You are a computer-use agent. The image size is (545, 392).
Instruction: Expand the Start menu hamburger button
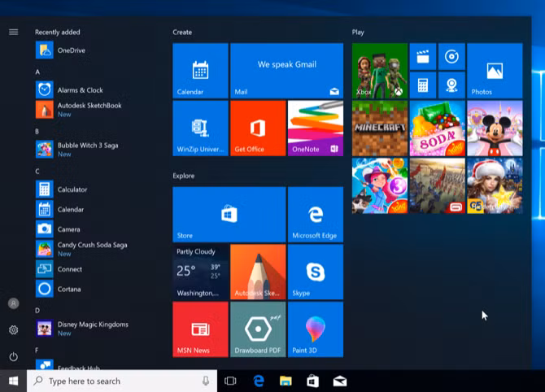pos(13,32)
